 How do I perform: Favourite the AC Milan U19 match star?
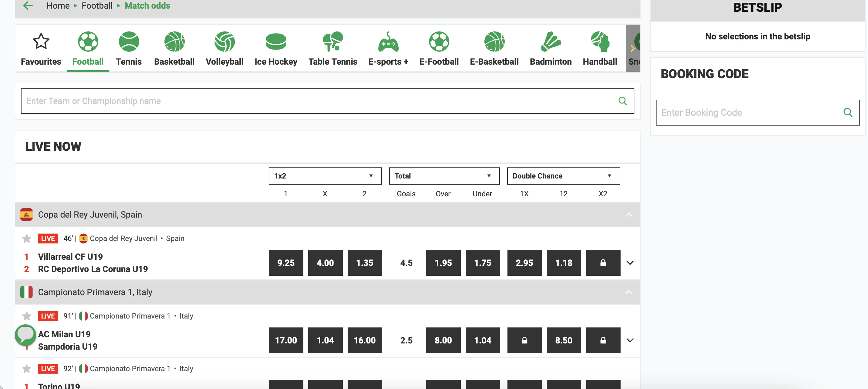pyautogui.click(x=27, y=316)
